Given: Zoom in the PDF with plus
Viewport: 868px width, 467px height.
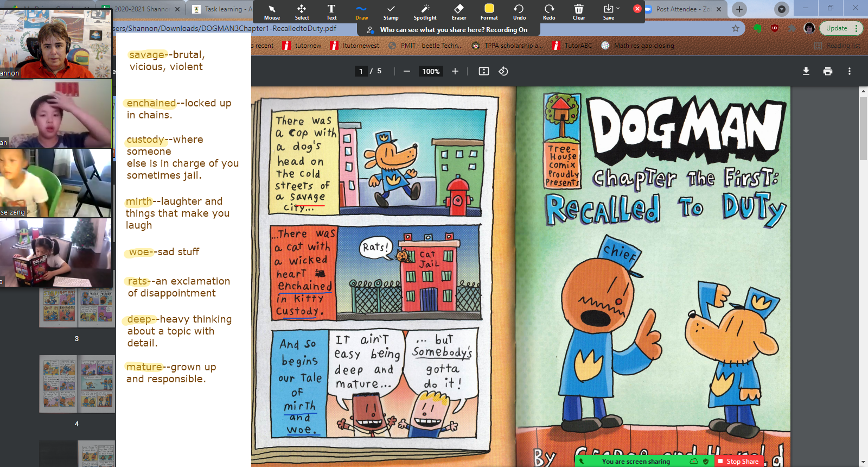Looking at the screenshot, I should click(455, 71).
